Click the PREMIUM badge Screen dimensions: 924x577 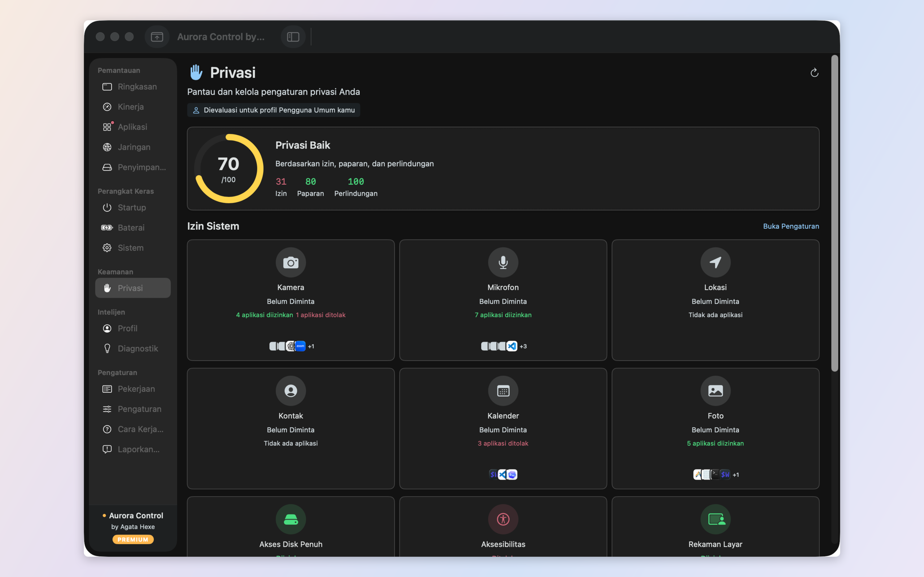[133, 539]
